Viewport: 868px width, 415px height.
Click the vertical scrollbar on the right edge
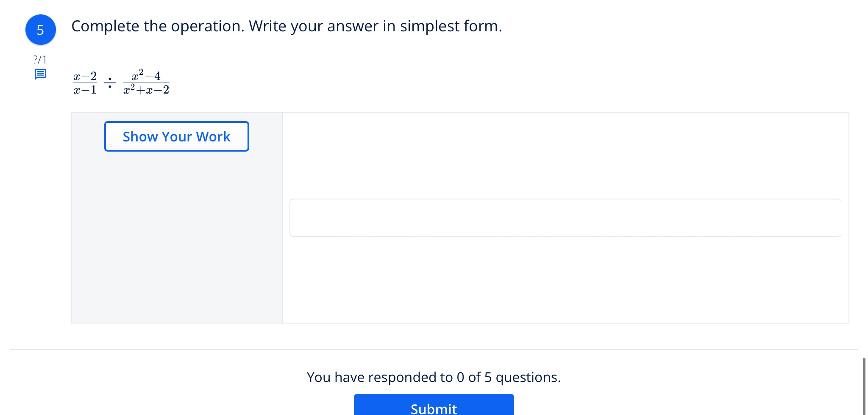(864, 385)
